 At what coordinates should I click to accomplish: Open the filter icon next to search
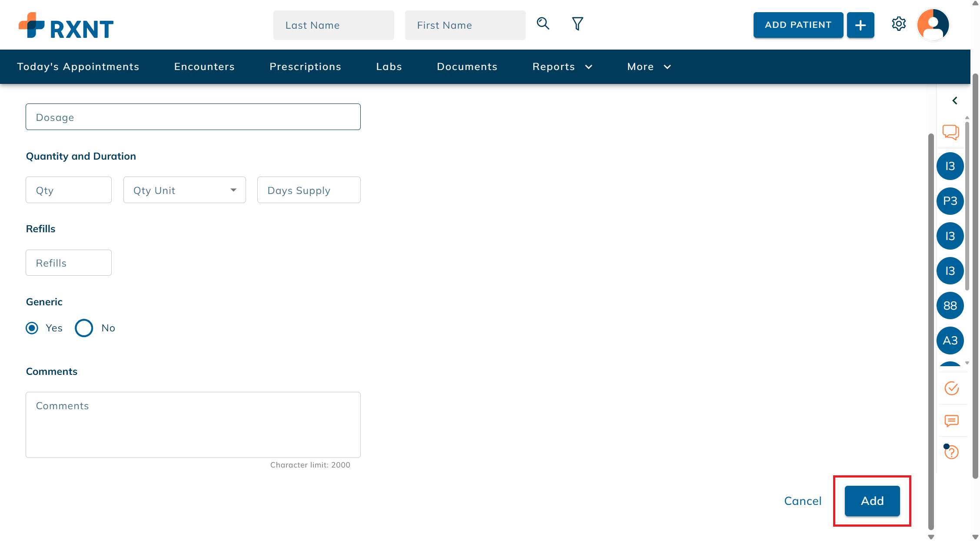(x=577, y=24)
